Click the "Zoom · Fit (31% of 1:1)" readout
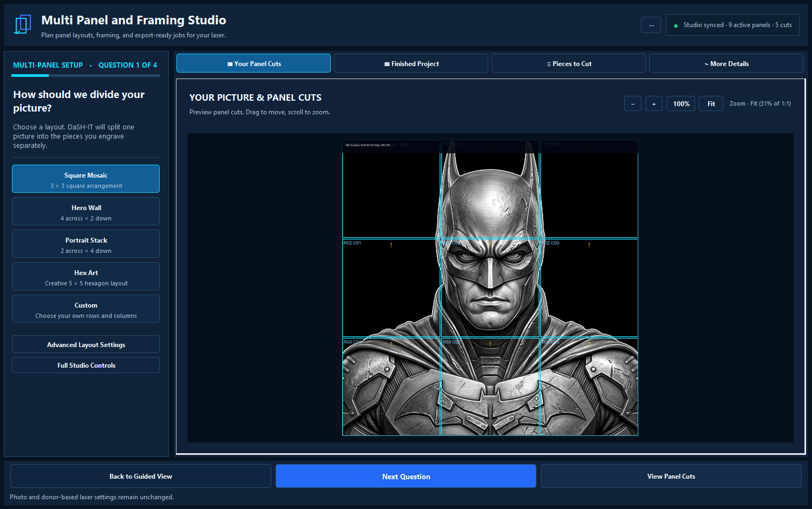Screen dimensions: 812x509 [760, 103]
